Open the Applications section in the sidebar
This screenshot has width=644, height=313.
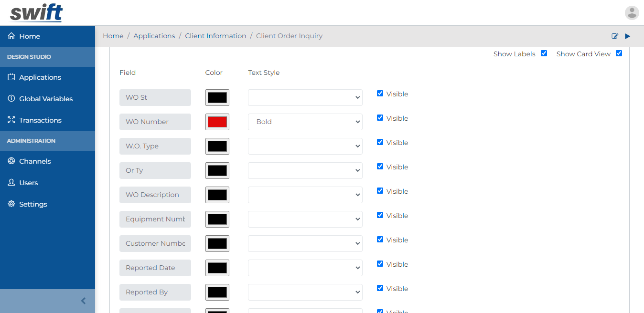40,77
